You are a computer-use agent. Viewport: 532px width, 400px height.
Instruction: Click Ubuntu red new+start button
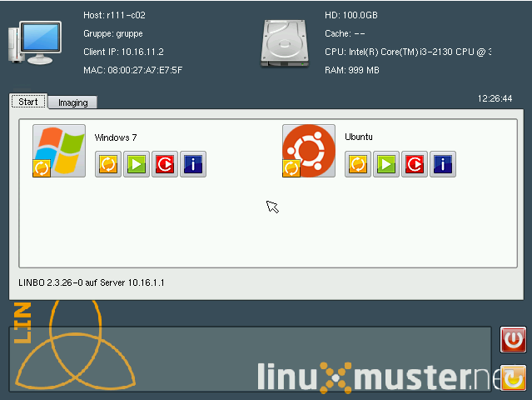[415, 164]
